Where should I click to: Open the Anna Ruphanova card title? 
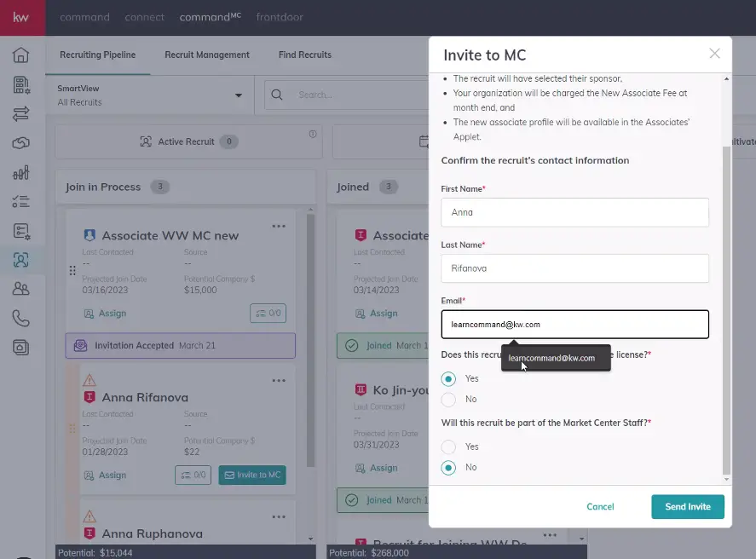pyautogui.click(x=153, y=534)
